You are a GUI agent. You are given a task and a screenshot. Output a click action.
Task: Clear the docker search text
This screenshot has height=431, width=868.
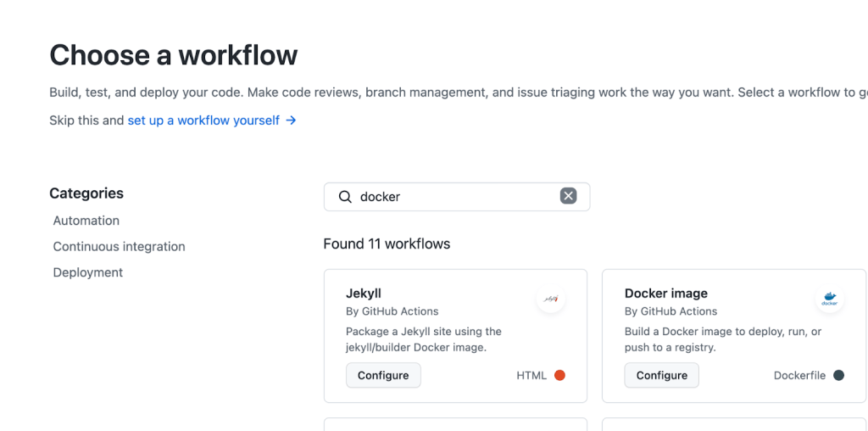[x=568, y=195]
